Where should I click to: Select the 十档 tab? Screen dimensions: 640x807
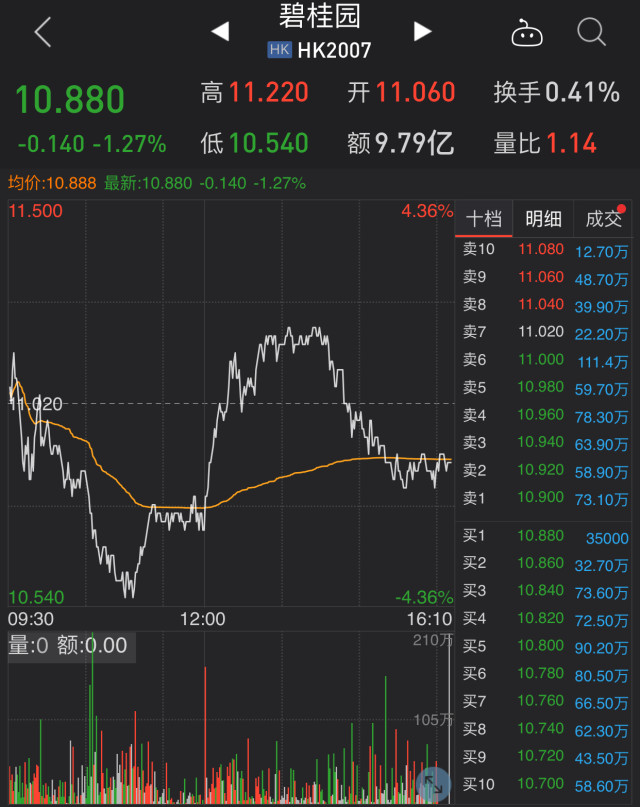tap(484, 219)
